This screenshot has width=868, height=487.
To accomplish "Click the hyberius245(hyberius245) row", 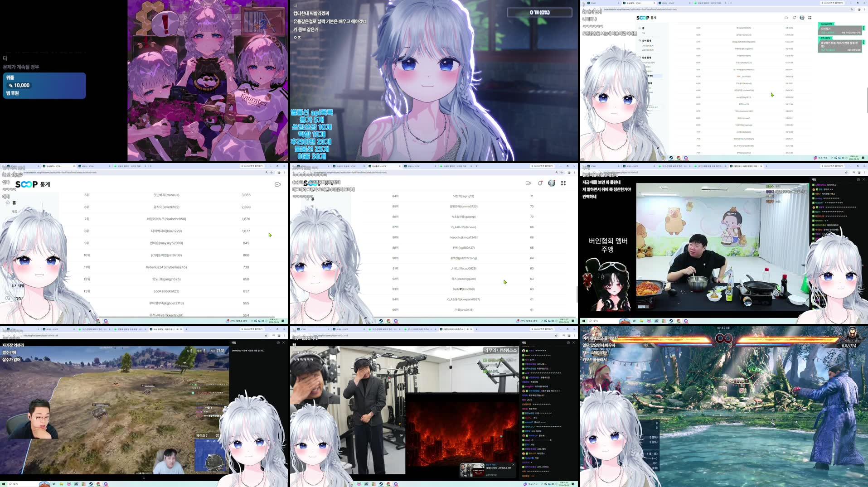I will (166, 267).
